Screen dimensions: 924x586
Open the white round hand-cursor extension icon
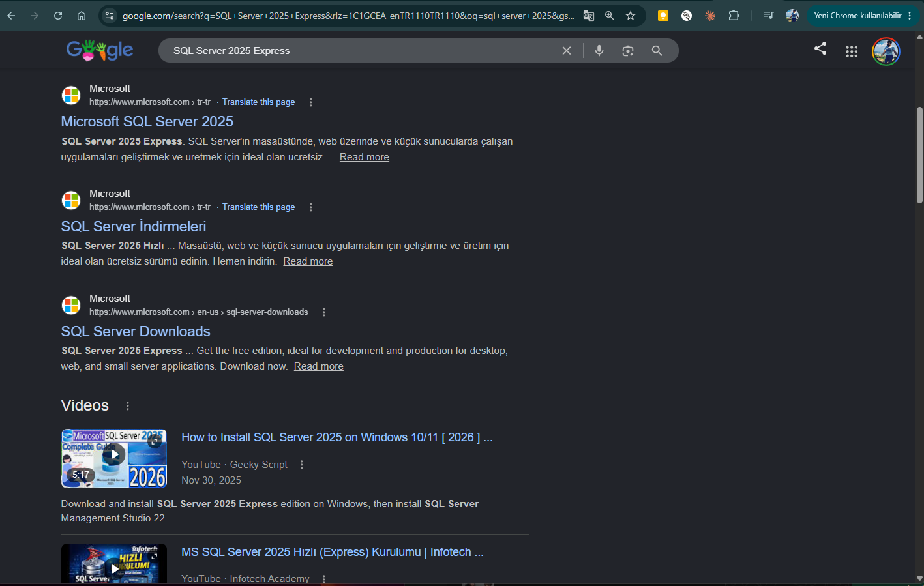pos(687,16)
